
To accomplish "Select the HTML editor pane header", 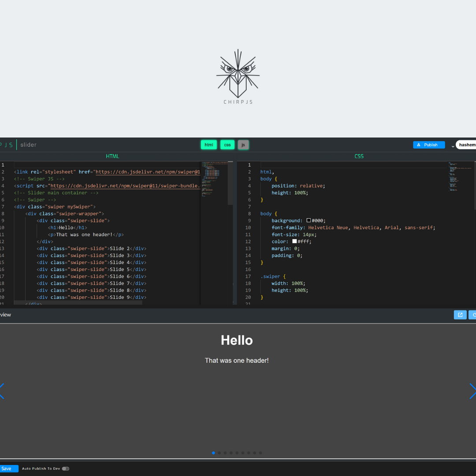I will tap(112, 156).
